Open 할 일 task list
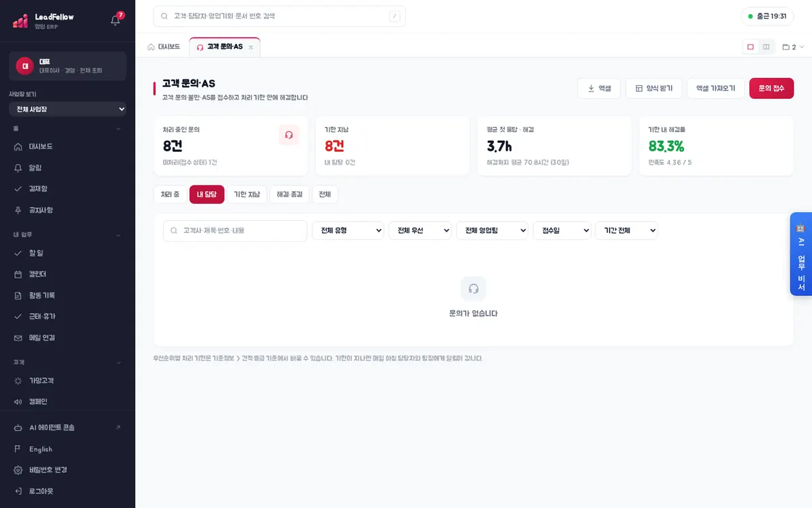 tap(68, 253)
